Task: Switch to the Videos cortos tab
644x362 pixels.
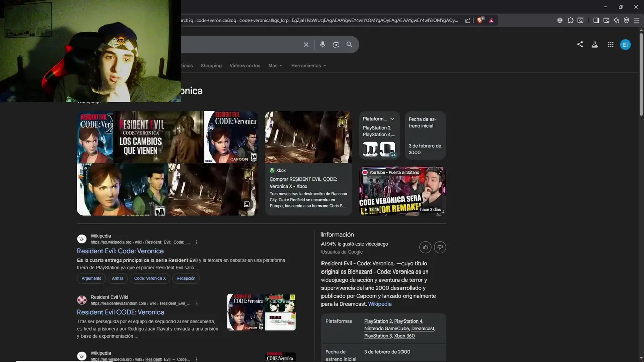Action: click(x=245, y=66)
